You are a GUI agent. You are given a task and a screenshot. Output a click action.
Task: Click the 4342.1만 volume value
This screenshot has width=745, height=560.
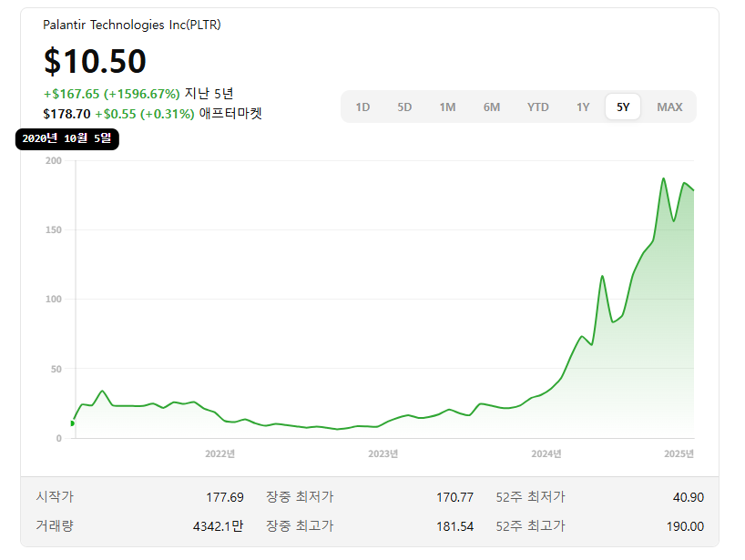(x=218, y=526)
